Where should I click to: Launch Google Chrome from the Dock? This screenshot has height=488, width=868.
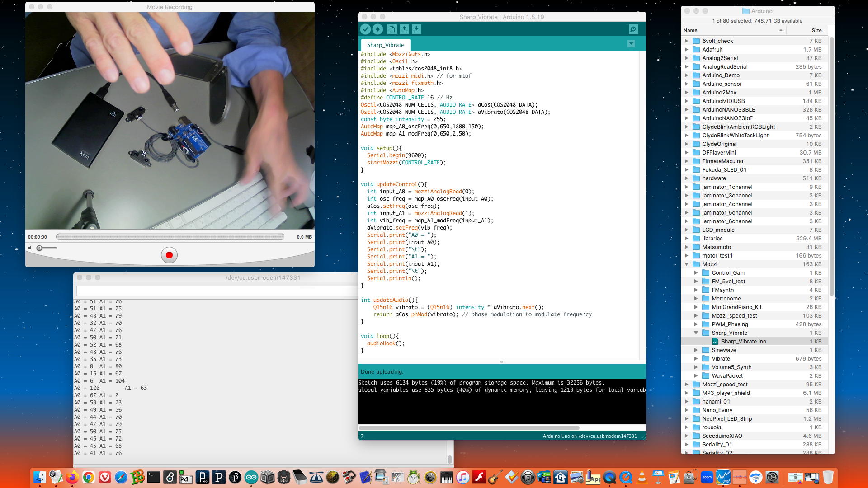point(89,477)
